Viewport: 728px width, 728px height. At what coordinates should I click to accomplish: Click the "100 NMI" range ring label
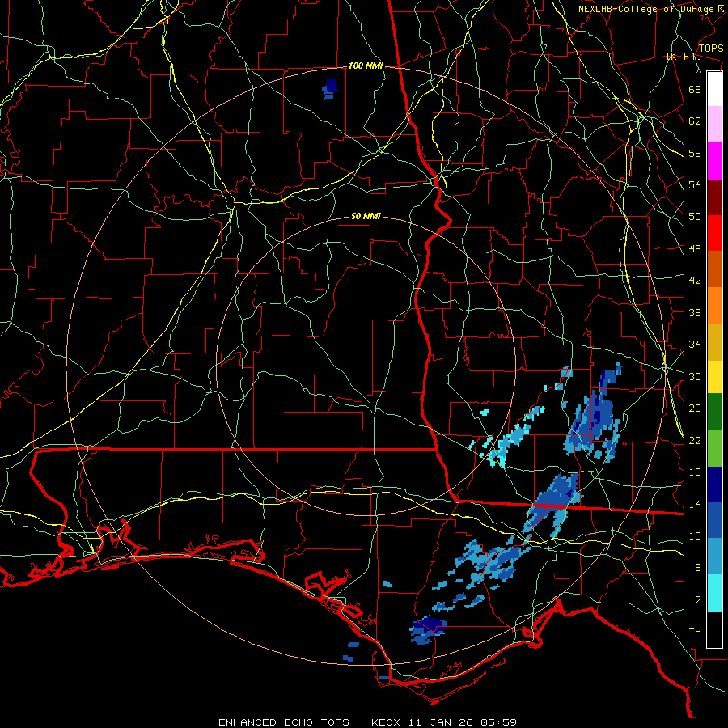coord(366,66)
